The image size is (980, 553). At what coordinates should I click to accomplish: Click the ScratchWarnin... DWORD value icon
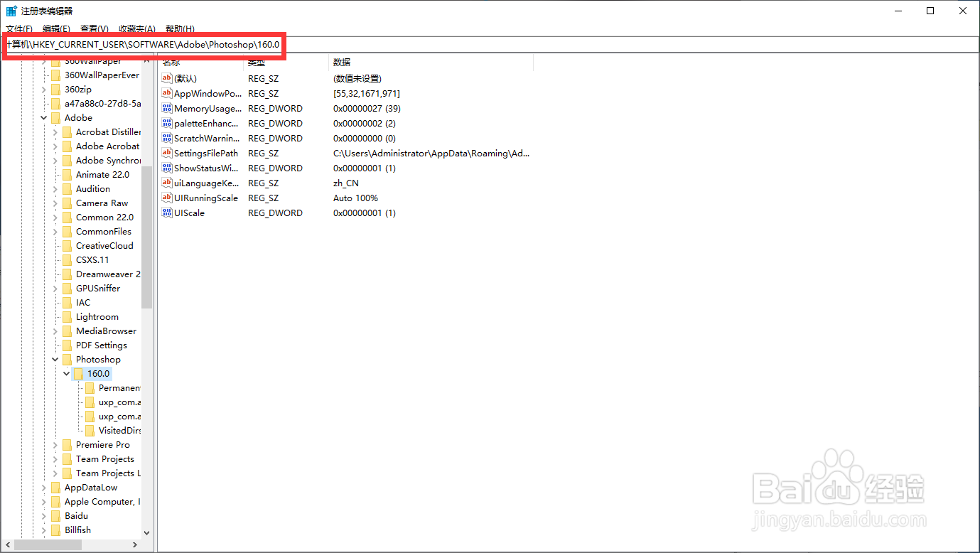tap(167, 139)
